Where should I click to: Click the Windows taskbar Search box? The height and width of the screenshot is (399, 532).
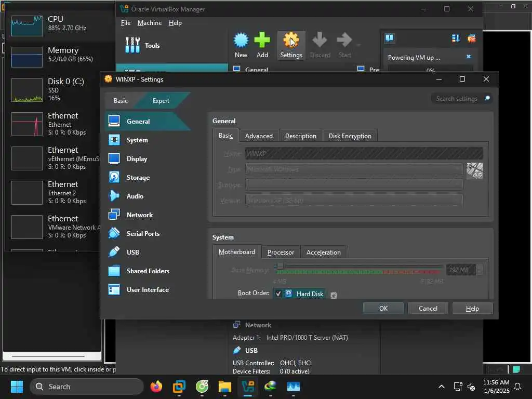click(87, 387)
